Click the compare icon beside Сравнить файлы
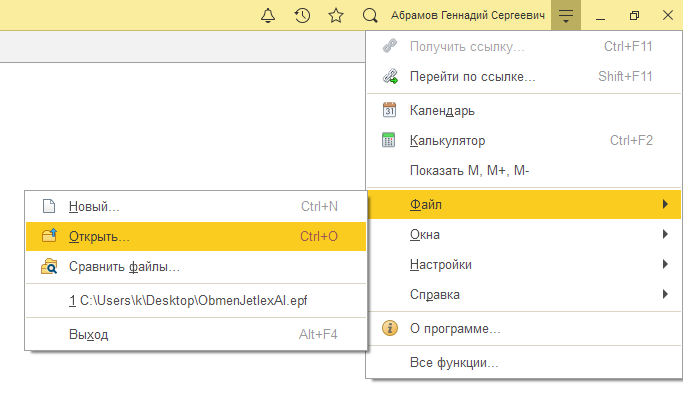683x410 pixels. pos(49,266)
